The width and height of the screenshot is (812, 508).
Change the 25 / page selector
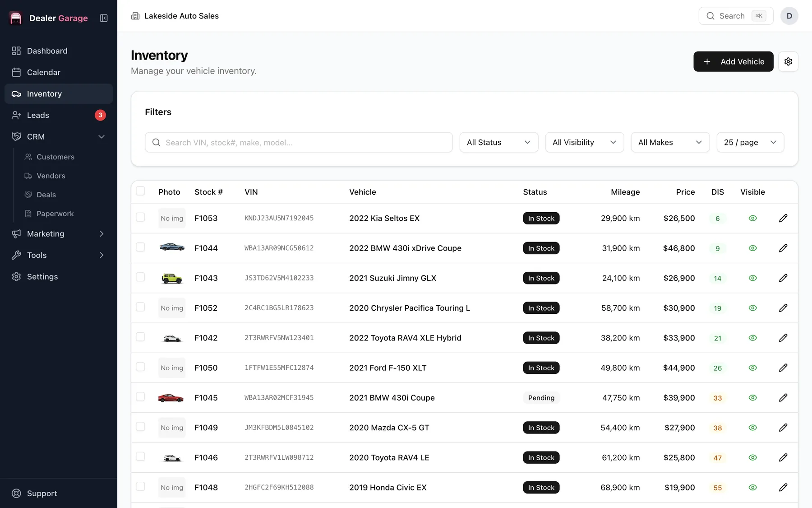[750, 142]
